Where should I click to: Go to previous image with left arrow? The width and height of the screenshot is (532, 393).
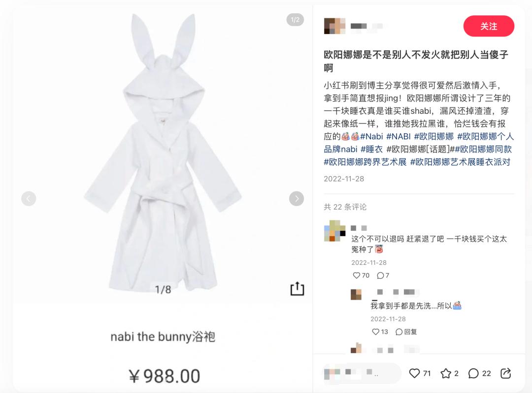(x=29, y=198)
